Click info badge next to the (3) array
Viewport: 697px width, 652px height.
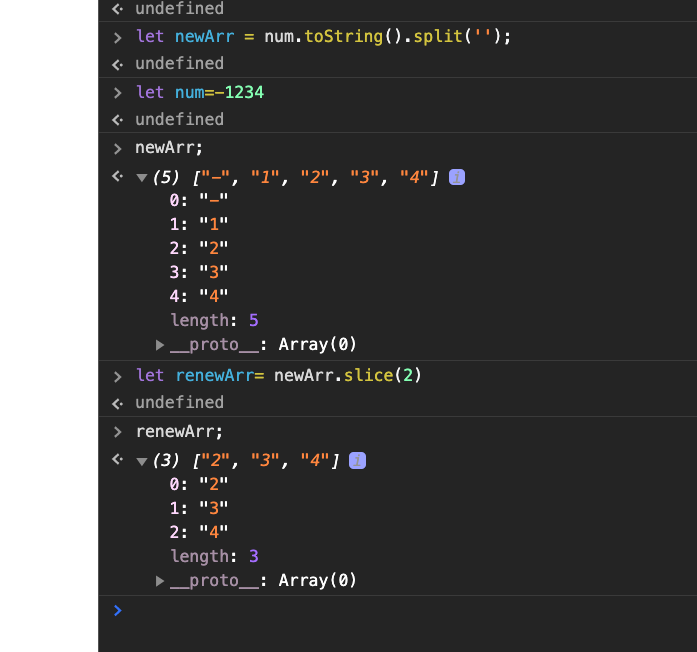[357, 460]
